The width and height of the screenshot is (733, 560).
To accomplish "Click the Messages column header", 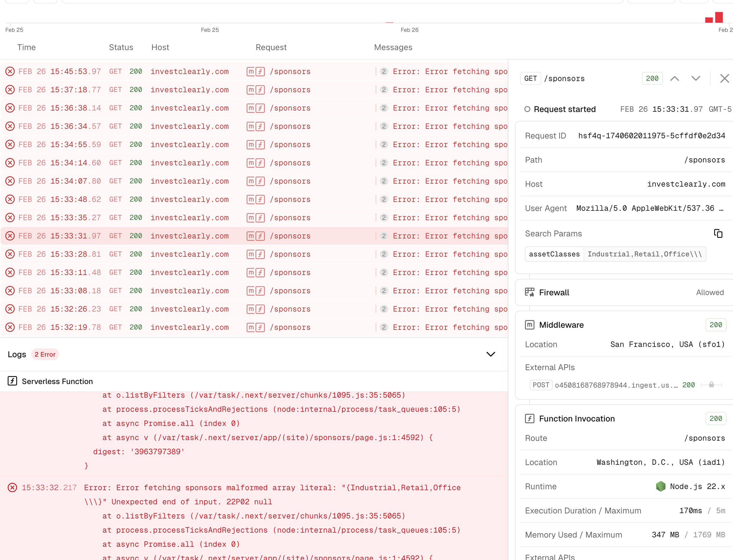I will [x=393, y=47].
